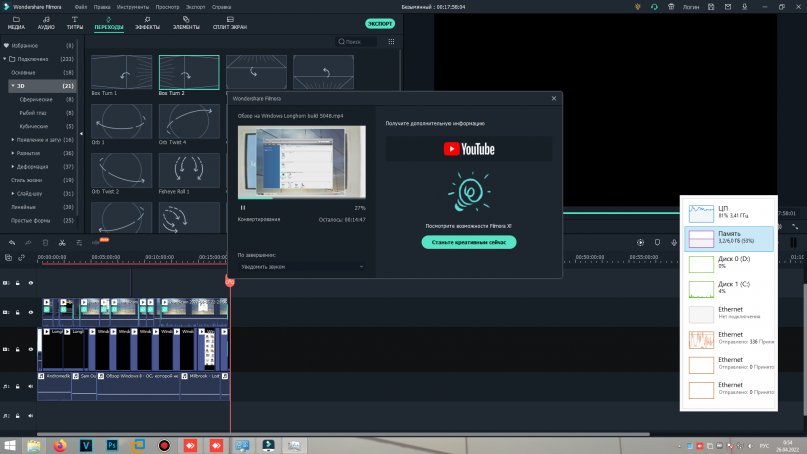
Task: Toggle lock on the first audio track
Action: [18, 385]
